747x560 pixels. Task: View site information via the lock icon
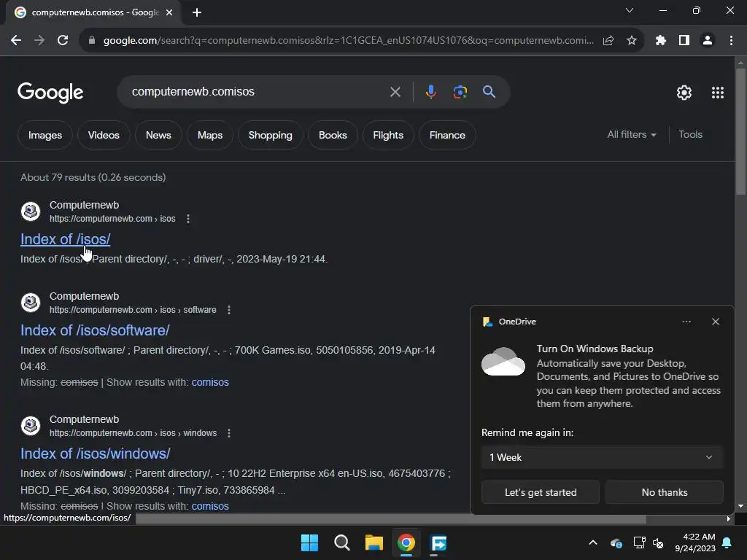(x=91, y=41)
